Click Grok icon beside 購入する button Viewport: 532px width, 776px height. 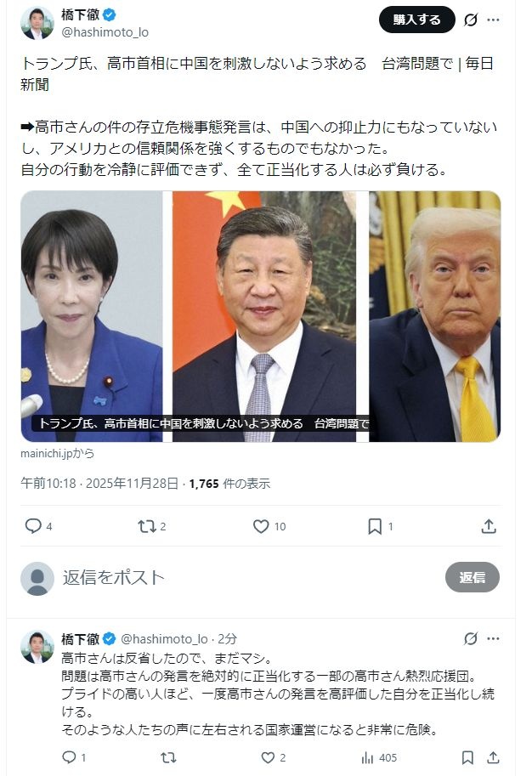(471, 20)
